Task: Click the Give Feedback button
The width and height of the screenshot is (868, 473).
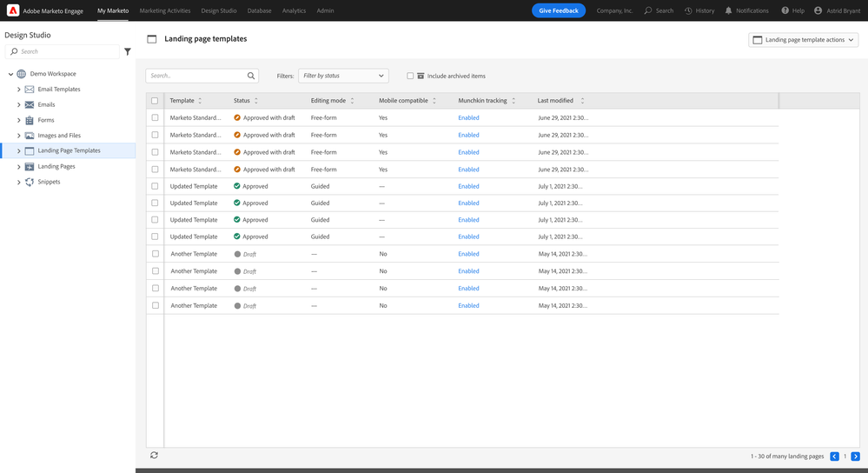Action: point(559,10)
